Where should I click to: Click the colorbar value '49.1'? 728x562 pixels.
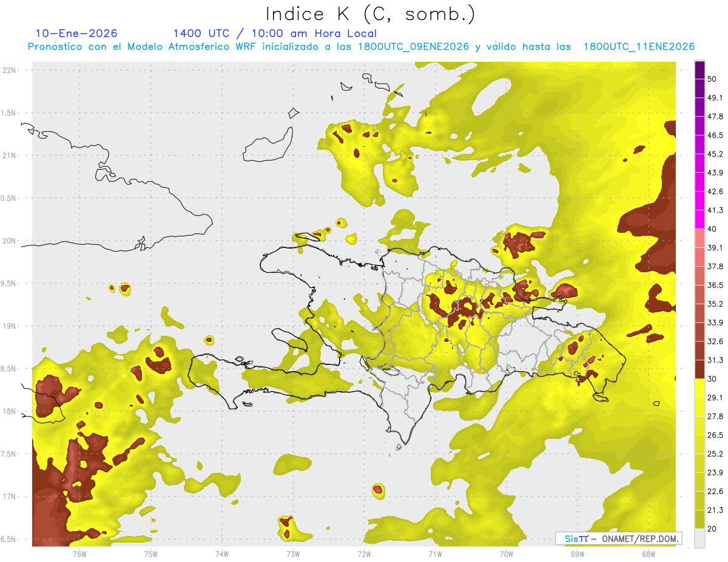(x=715, y=98)
